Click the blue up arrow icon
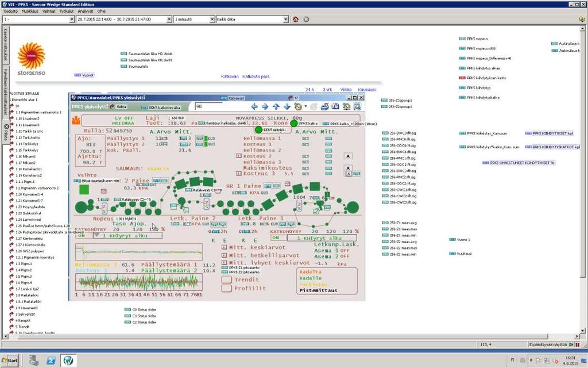The height and width of the screenshot is (368, 588). (x=276, y=106)
